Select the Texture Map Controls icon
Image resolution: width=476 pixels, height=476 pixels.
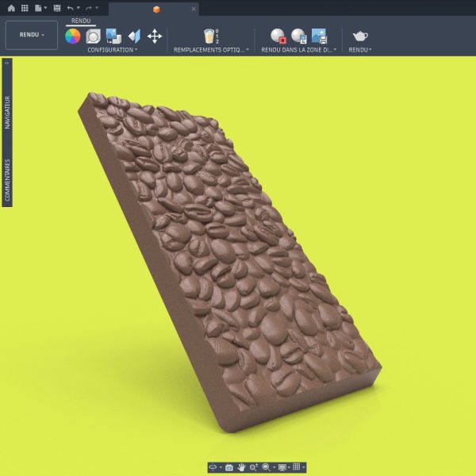[x=134, y=36]
